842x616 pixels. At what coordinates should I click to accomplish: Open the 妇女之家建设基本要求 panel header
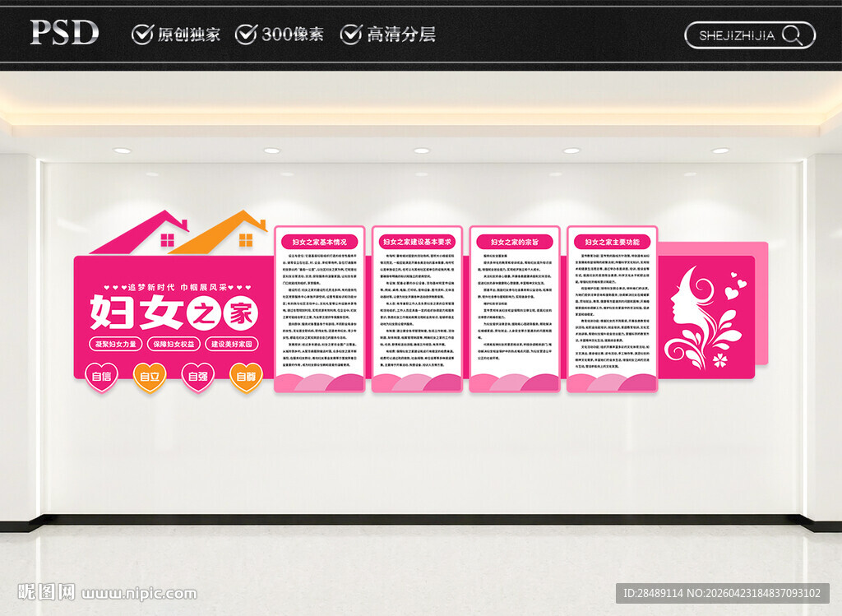(417, 243)
